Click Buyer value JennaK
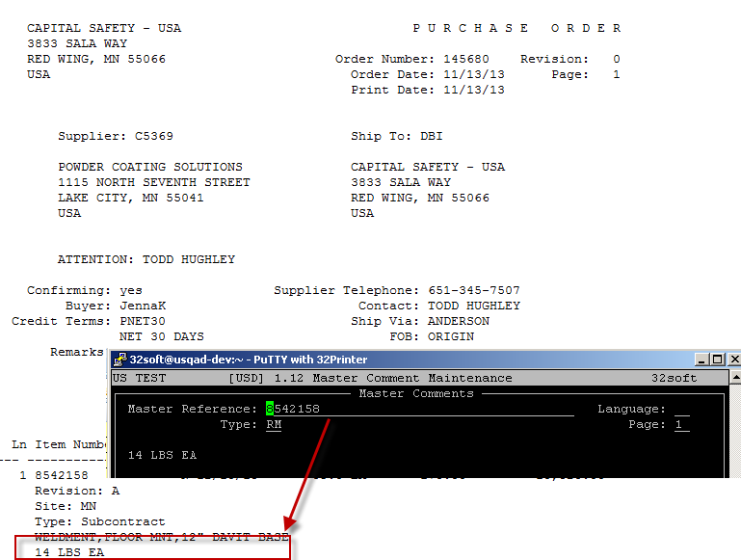This screenshot has height=560, width=741. click(143, 306)
